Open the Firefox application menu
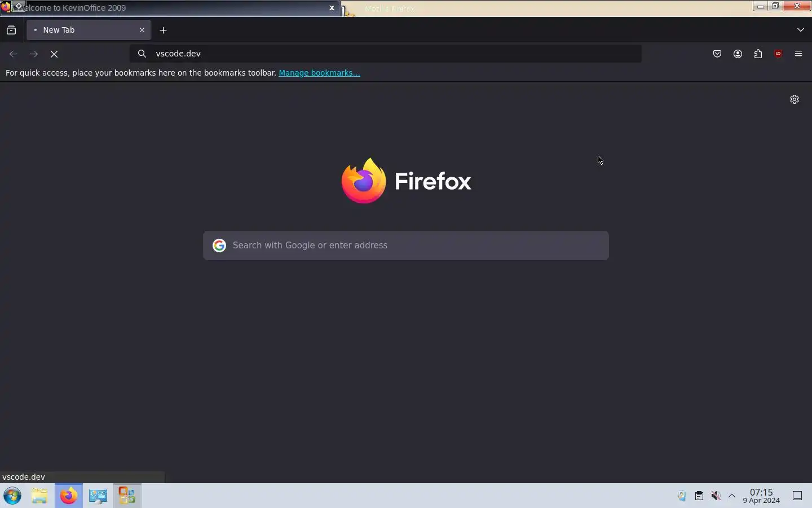Viewport: 812px width, 508px height. click(x=799, y=54)
